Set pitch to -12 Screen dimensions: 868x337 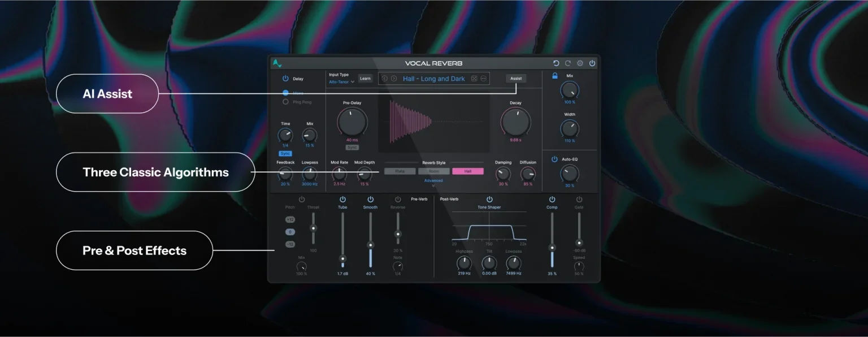(290, 244)
